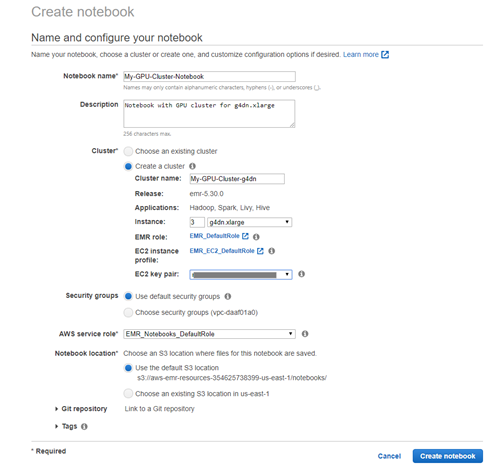Open the g4dn.xlarge instance type dropdown
This screenshot has width=493, height=469.
pos(249,222)
